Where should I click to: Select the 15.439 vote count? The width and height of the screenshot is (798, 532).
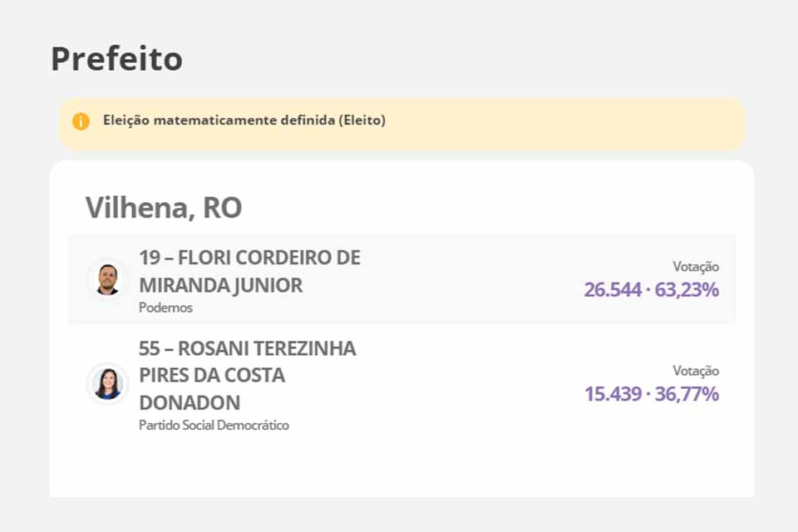tap(613, 394)
